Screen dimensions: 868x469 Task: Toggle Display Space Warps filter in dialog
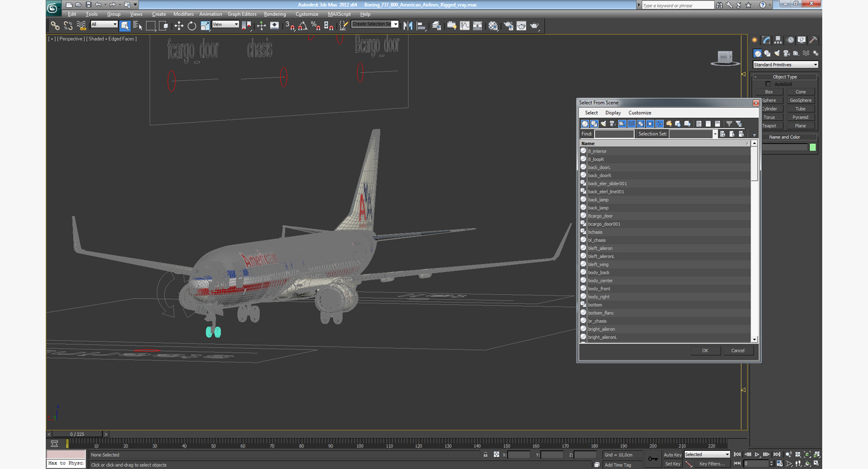pyautogui.click(x=632, y=124)
